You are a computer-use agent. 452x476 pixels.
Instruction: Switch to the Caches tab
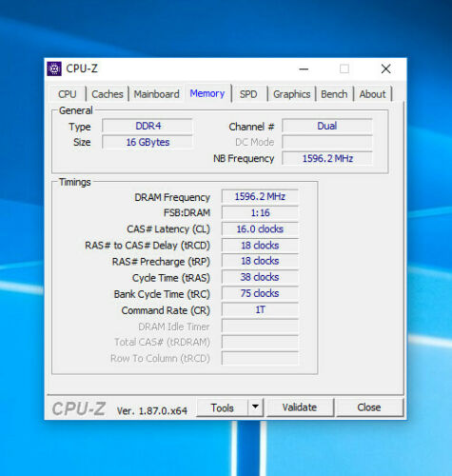108,94
